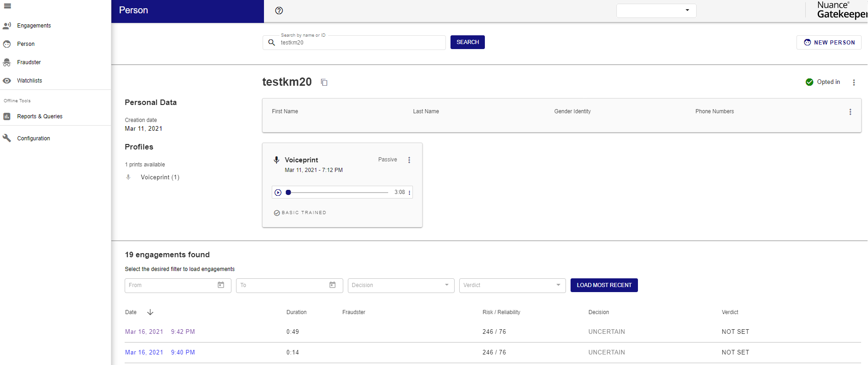Open Voiceprint card options menu
868x365 pixels.
click(409, 160)
